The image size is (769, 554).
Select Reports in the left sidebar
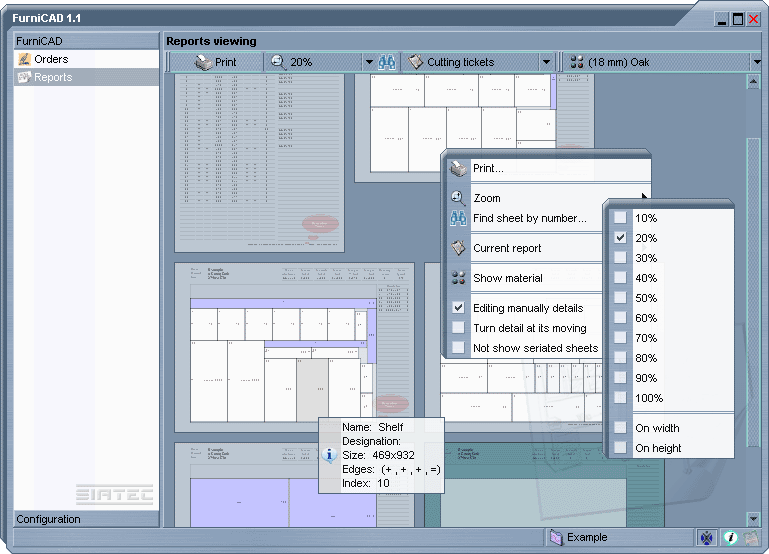(52, 78)
